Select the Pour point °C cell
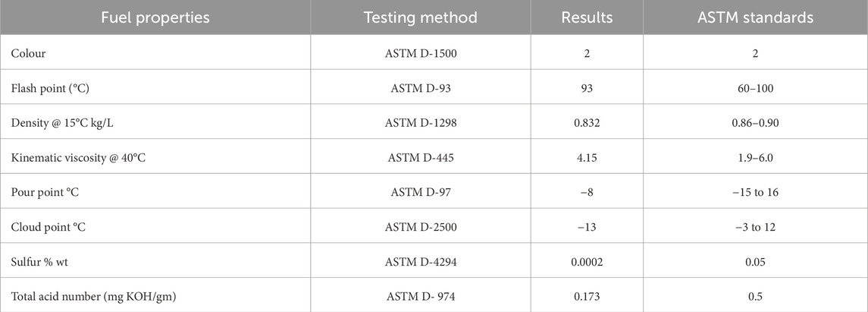The image size is (868, 312). pos(46,192)
